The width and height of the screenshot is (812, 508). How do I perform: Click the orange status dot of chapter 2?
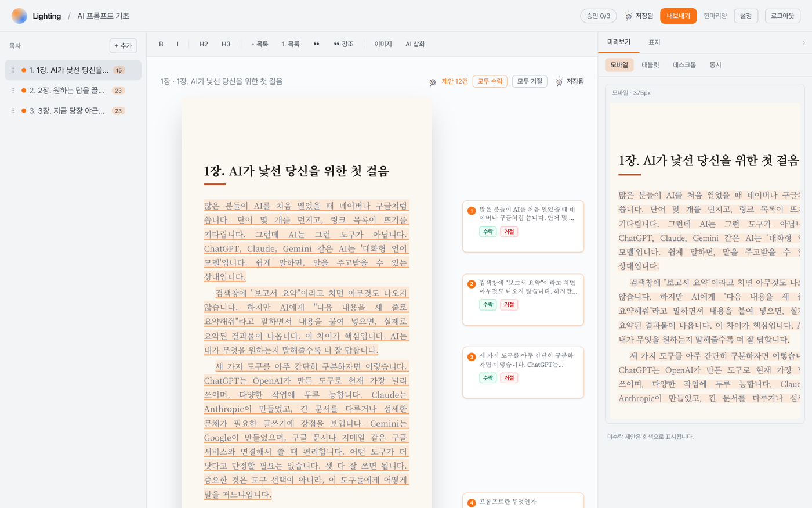(x=24, y=91)
